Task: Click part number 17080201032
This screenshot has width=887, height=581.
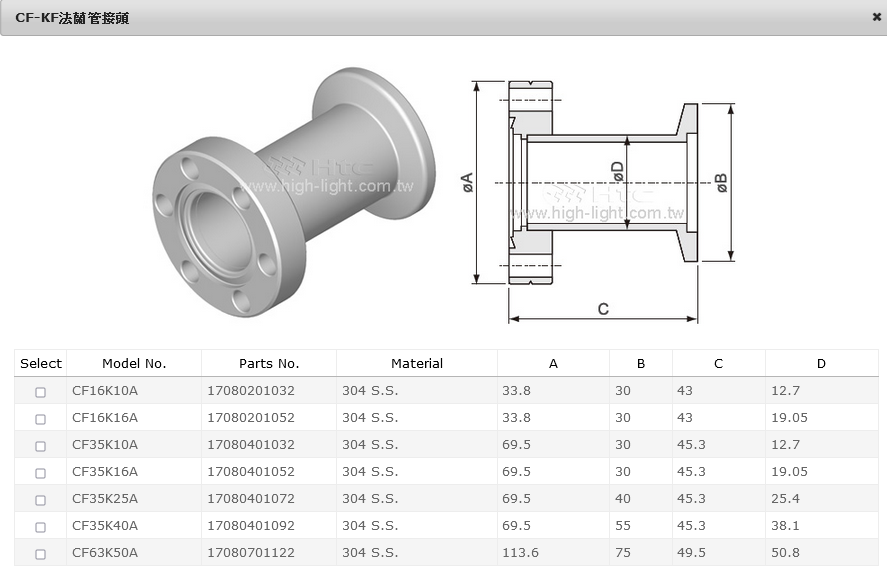Action: [251, 391]
